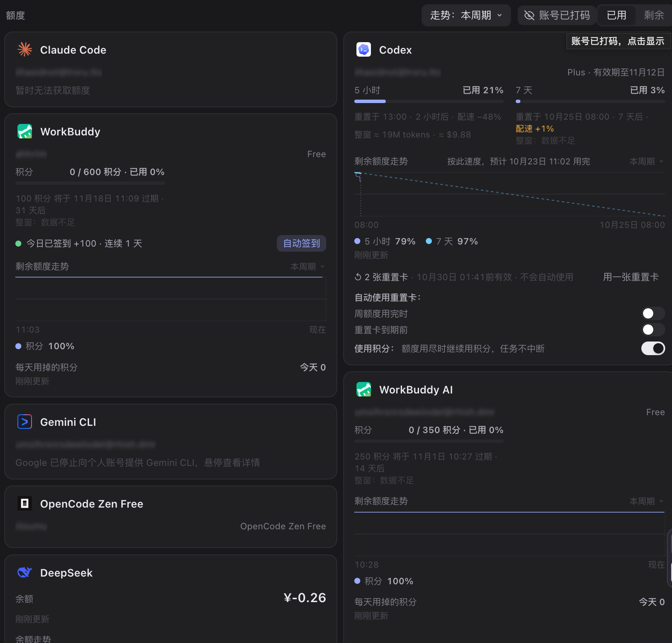Click Plus · 有效期至11月12日 plan label

point(616,72)
